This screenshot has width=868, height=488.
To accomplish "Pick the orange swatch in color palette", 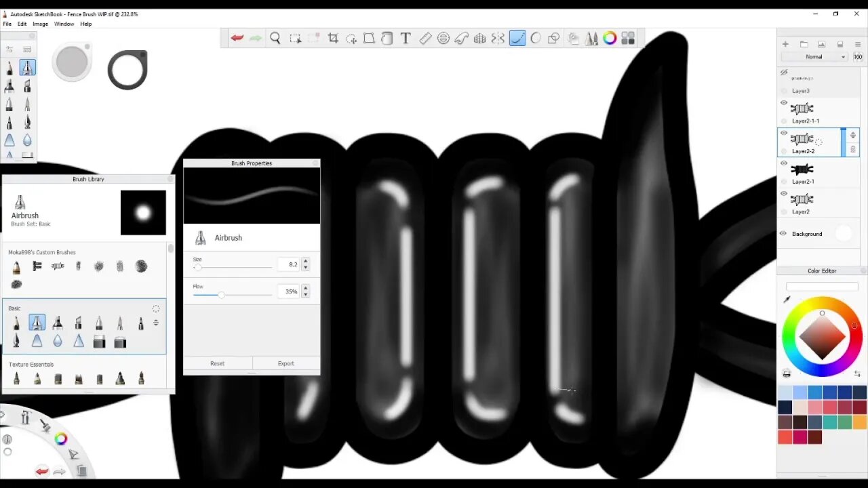I will coord(859,422).
